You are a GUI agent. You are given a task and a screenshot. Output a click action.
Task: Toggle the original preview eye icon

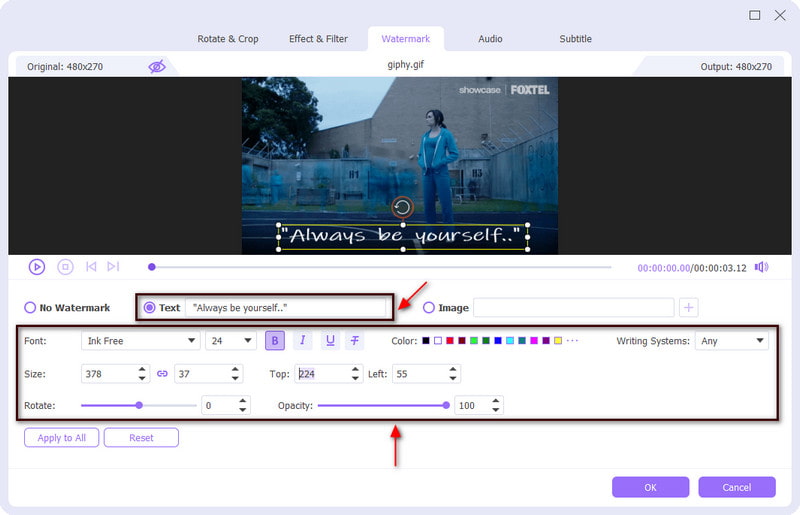click(157, 66)
